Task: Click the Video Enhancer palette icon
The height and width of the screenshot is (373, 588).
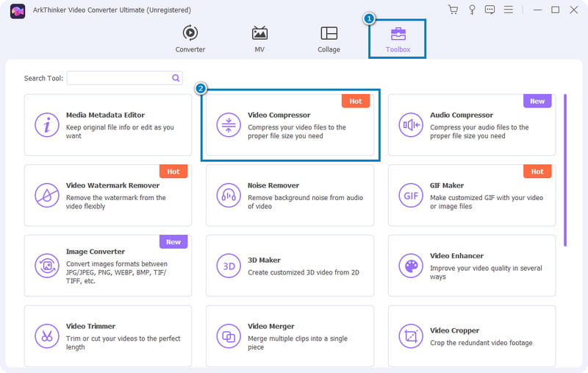Action: click(x=411, y=266)
